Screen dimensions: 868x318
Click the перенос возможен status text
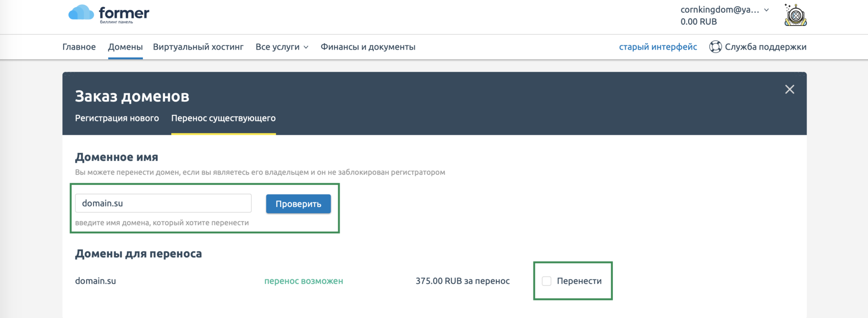pyautogui.click(x=303, y=281)
